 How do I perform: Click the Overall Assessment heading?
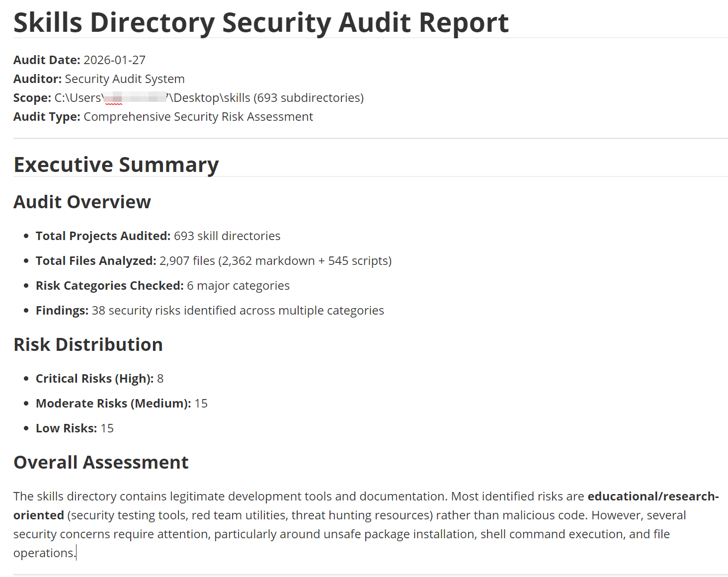point(101,463)
